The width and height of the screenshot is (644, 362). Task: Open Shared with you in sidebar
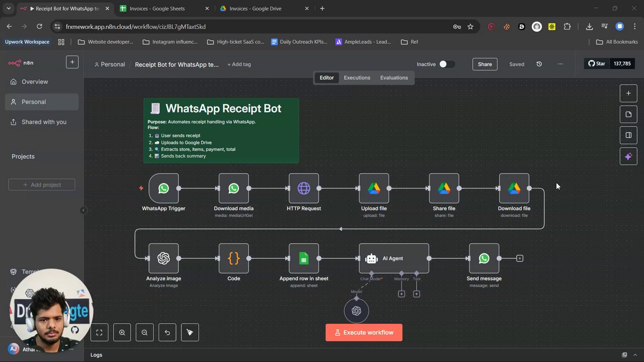pyautogui.click(x=42, y=122)
